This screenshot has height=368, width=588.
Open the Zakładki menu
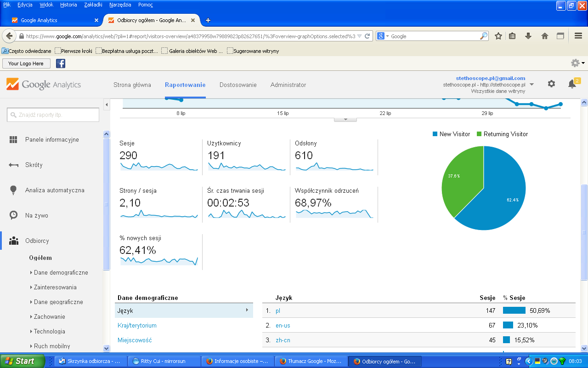[94, 5]
